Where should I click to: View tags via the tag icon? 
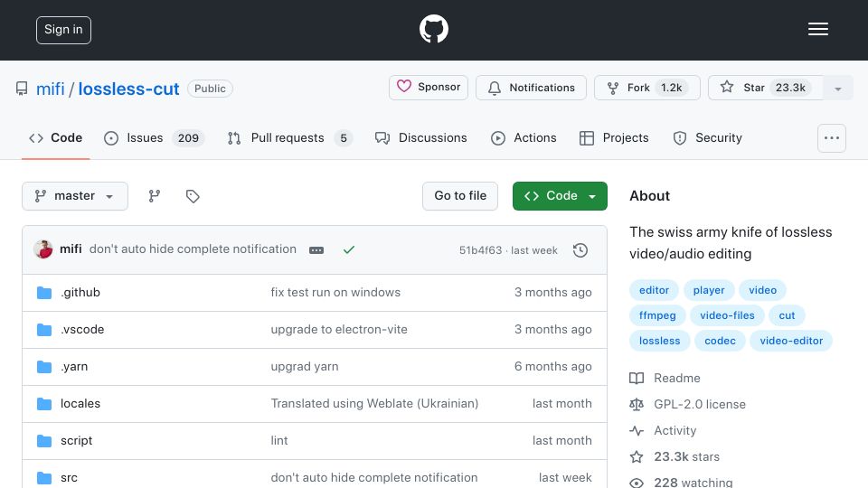193,196
